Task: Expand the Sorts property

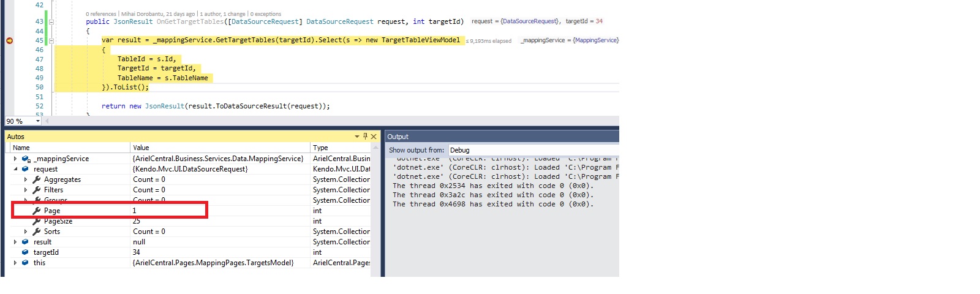Action: pos(26,232)
